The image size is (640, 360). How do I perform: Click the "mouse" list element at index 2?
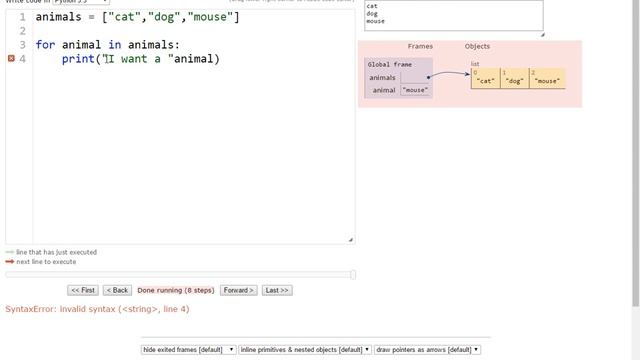click(x=547, y=78)
